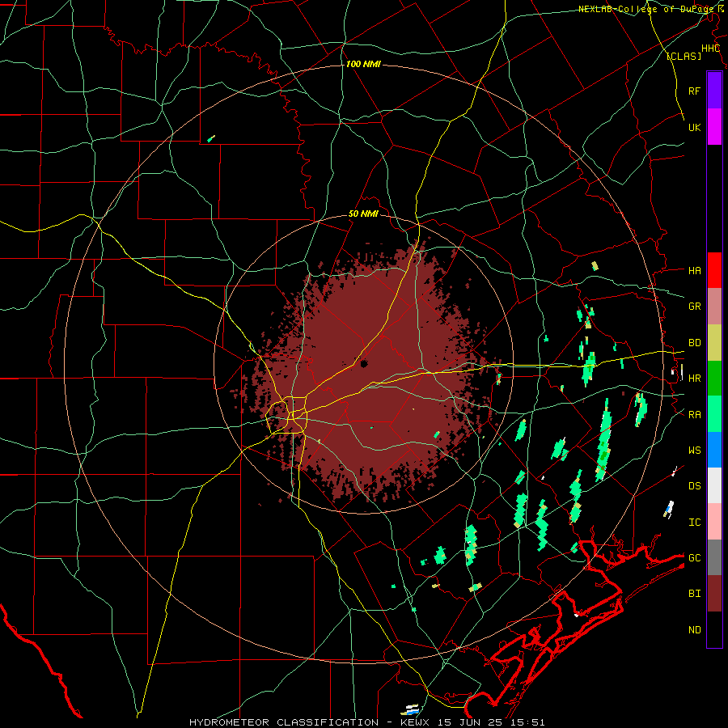Click the purple RF color swatch

[x=714, y=91]
